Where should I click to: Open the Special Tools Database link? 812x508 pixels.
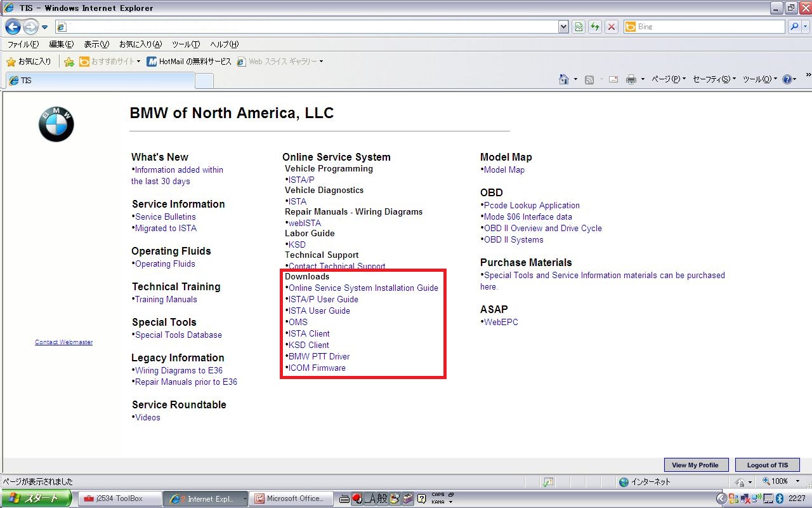(x=178, y=335)
